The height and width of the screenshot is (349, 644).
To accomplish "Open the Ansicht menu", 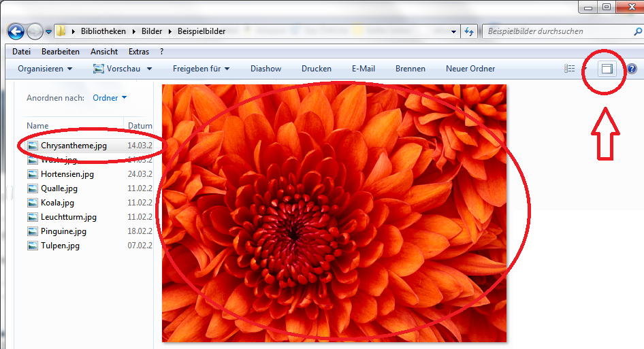I will (104, 52).
